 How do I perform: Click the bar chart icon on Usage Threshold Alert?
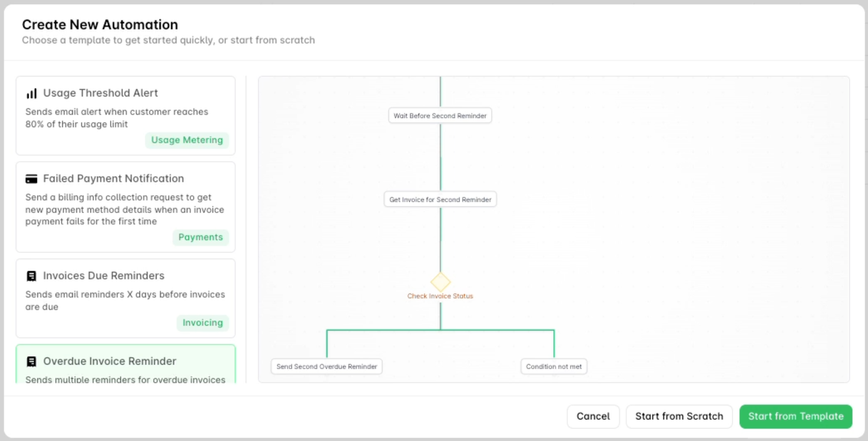(x=31, y=92)
